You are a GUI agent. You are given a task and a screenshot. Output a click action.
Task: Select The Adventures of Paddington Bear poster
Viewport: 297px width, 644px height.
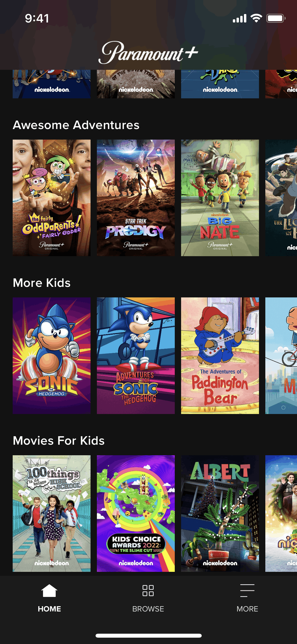click(220, 356)
